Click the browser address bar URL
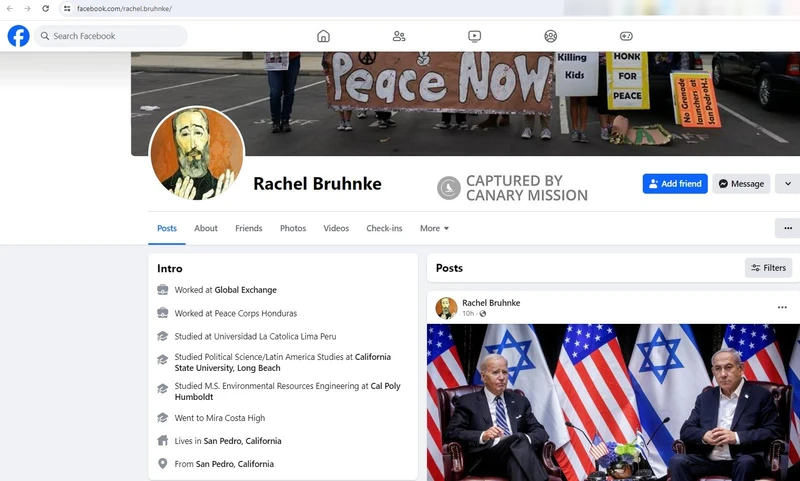Screen dimensions: 800x481 pos(124,9)
